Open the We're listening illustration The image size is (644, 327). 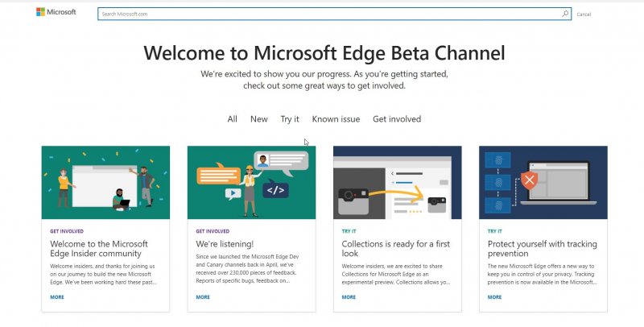click(251, 182)
